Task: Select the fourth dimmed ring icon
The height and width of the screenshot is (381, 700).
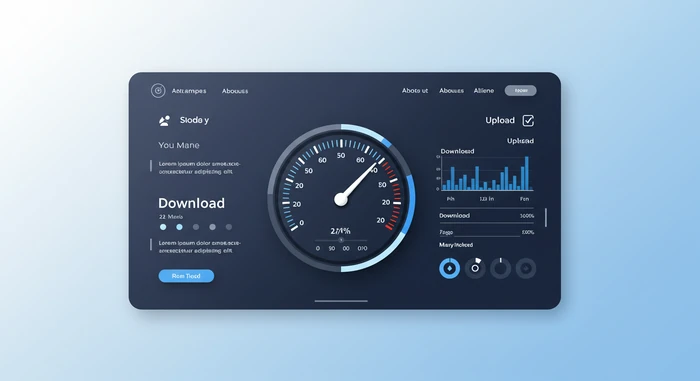Action: coord(526,268)
